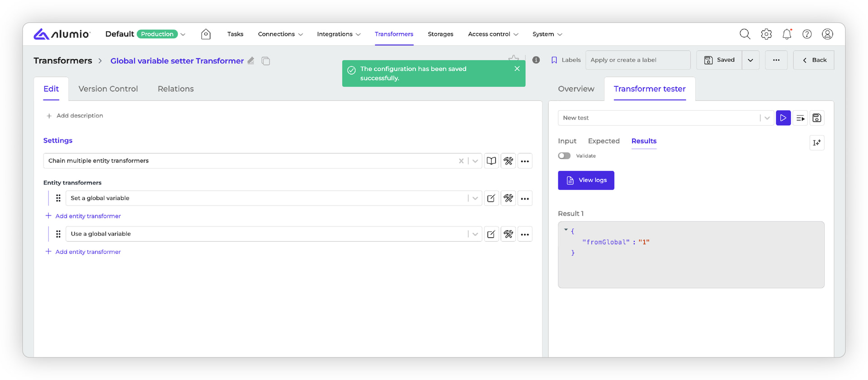Switch to the Overview tab
868x380 pixels.
[x=576, y=89]
